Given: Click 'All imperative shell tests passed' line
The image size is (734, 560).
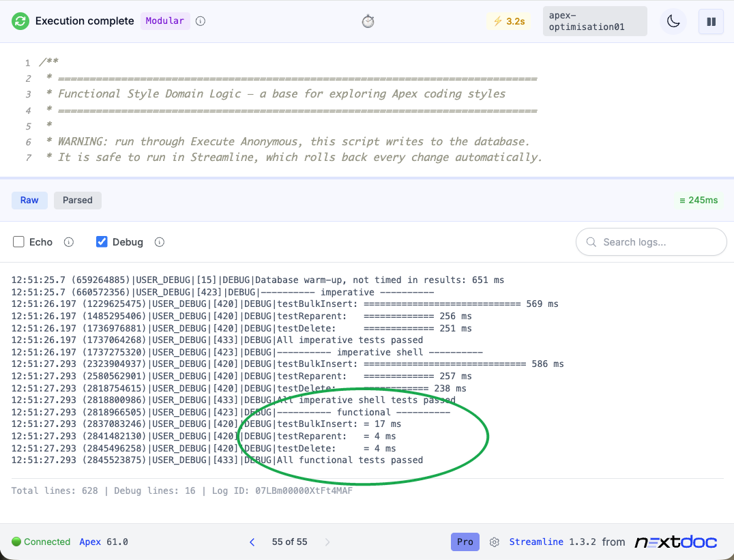Looking at the screenshot, I should [233, 400].
